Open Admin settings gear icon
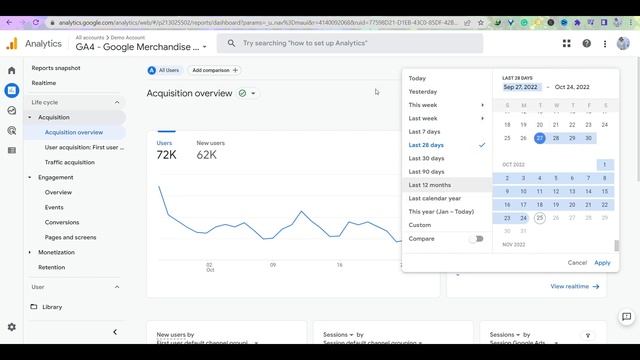 (11, 327)
